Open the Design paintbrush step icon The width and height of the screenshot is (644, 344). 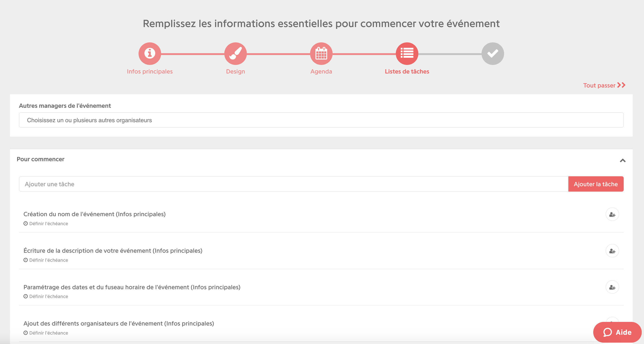point(236,53)
